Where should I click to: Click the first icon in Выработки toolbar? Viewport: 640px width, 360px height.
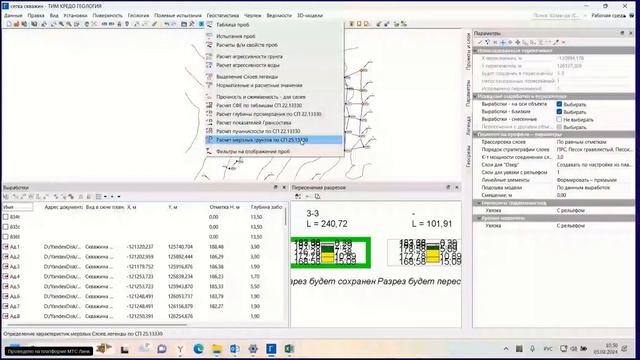pos(6,197)
